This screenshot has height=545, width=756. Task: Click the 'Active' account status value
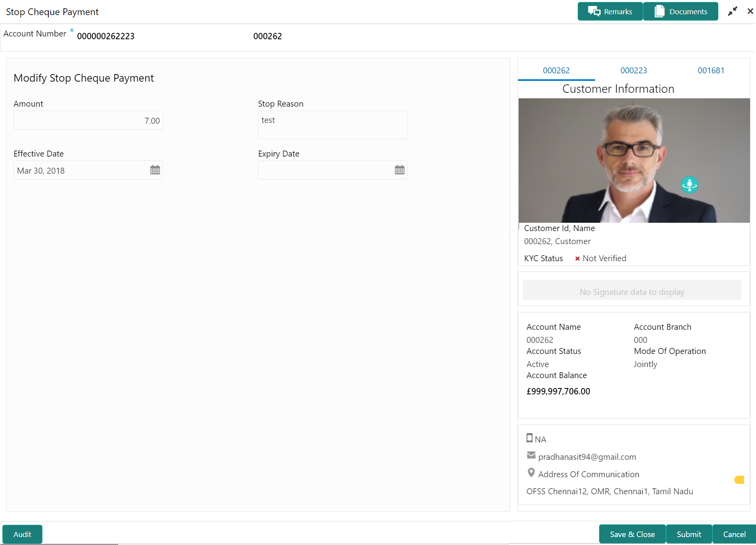click(x=538, y=364)
